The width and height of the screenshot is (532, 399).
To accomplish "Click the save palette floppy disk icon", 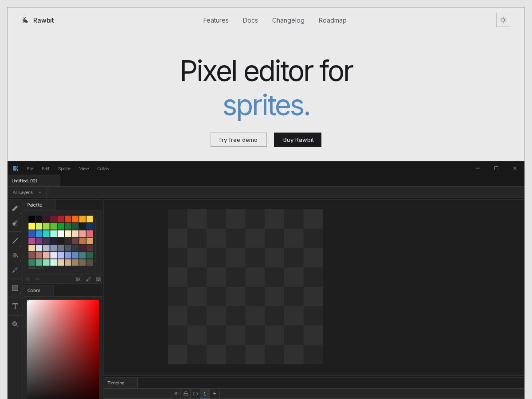I will [98, 279].
